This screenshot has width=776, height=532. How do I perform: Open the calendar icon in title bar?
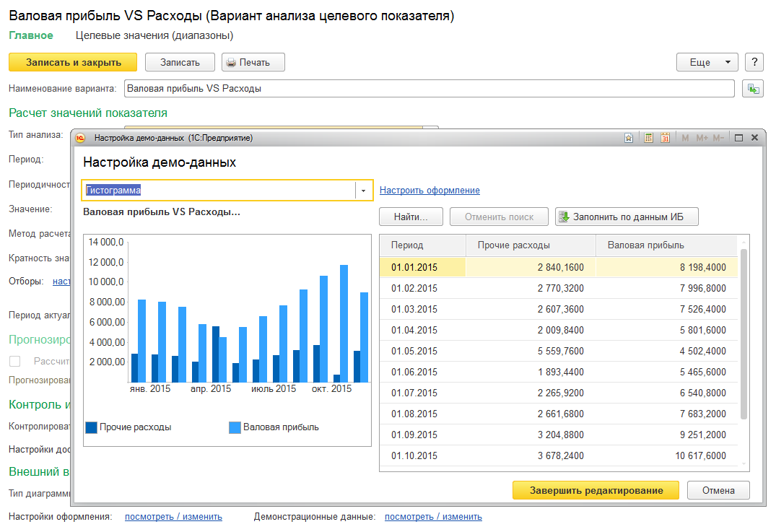[x=665, y=138]
